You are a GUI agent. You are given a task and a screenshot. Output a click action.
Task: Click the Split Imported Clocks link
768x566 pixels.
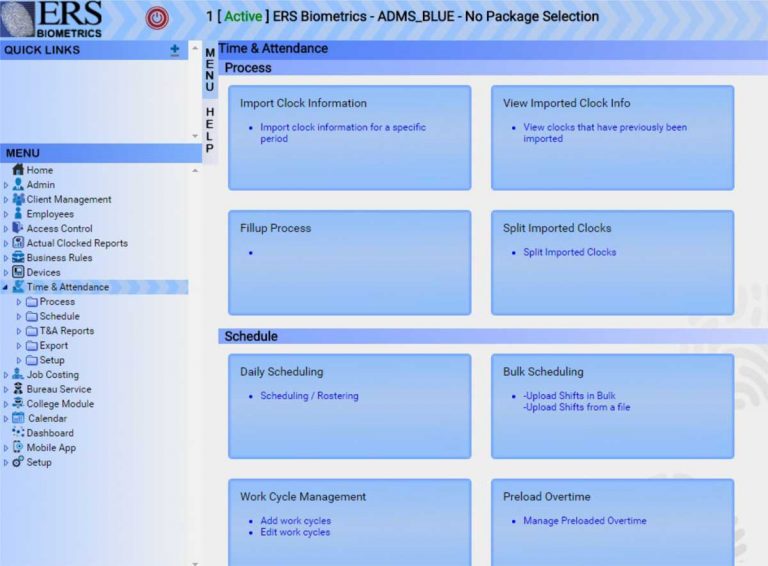[570, 252]
